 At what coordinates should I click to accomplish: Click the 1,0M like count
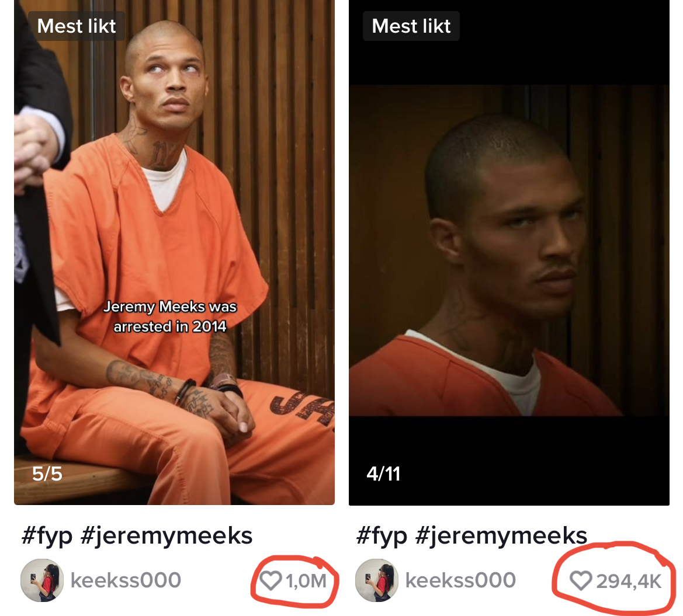click(x=306, y=581)
